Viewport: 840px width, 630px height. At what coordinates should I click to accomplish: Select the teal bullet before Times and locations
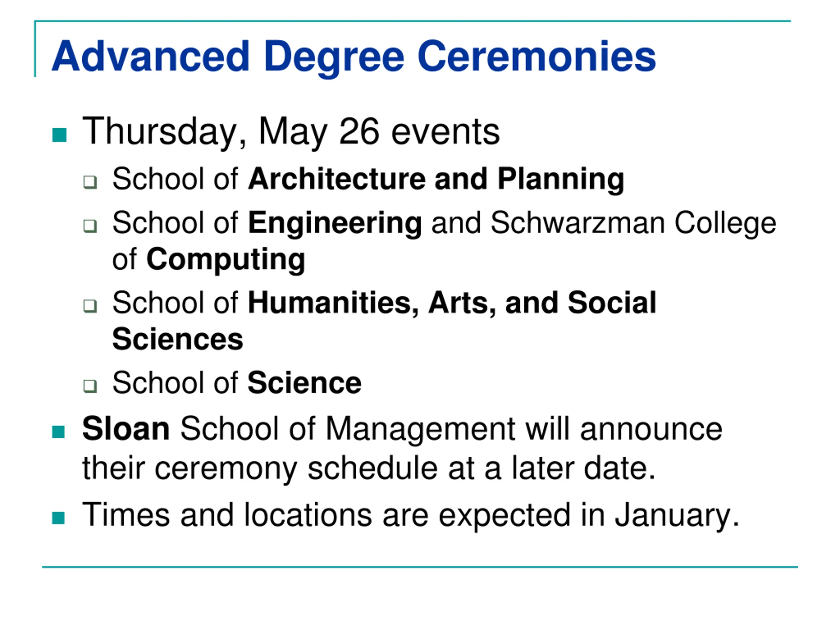pos(58,517)
